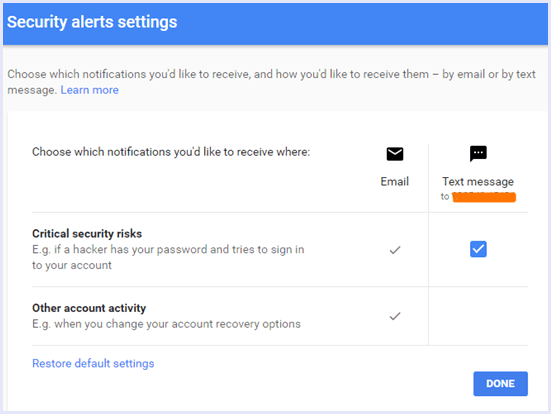Screen dimensions: 551x414
Task: Click the Text message column label
Action: 478,182
